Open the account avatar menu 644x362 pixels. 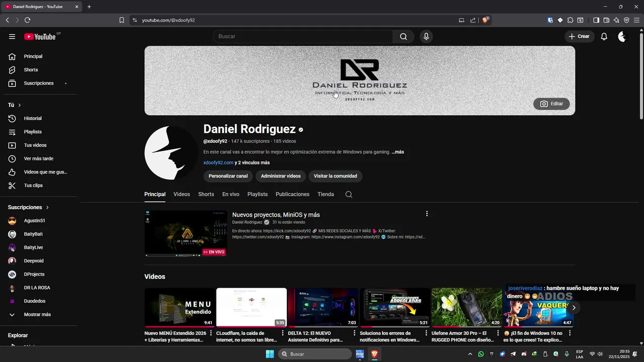pos(622,36)
